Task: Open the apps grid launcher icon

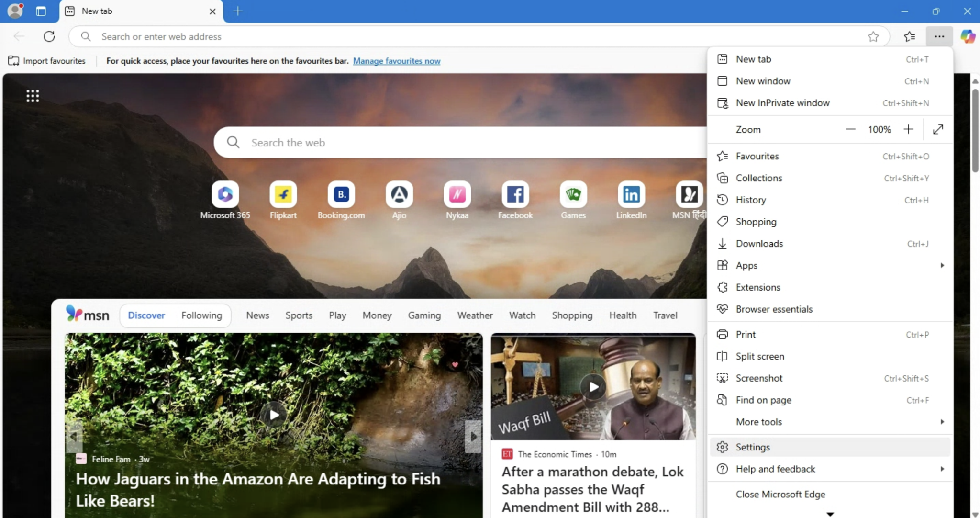Action: [x=33, y=96]
